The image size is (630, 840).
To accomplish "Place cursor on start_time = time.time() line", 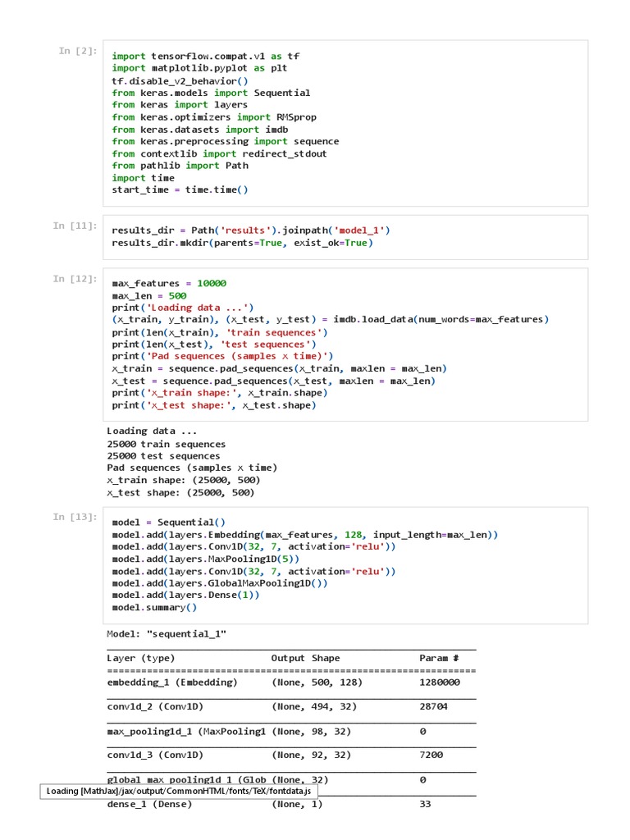I will (x=180, y=190).
